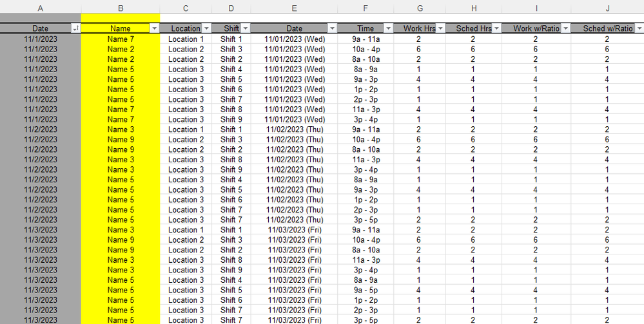Click "Shift 9" in the 11/02/2023 (Thu) row
644x324 pixels.
click(x=231, y=169)
